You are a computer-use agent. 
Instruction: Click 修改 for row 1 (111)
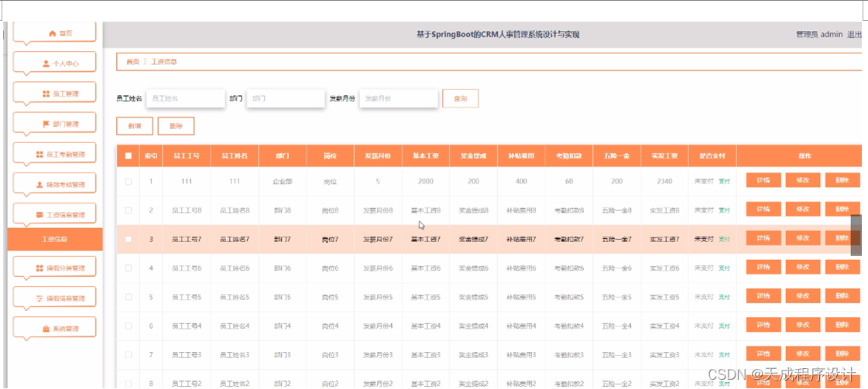coord(803,180)
